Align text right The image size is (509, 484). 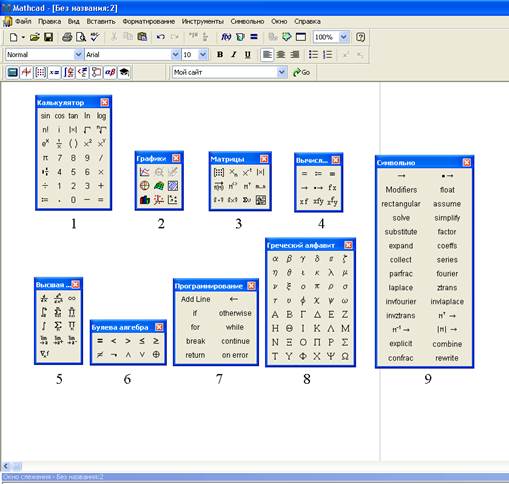[x=295, y=54]
